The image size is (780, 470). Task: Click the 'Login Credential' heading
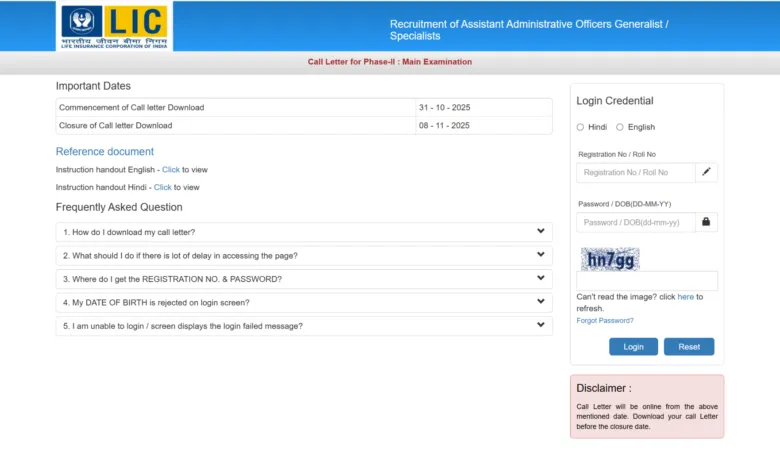point(615,101)
